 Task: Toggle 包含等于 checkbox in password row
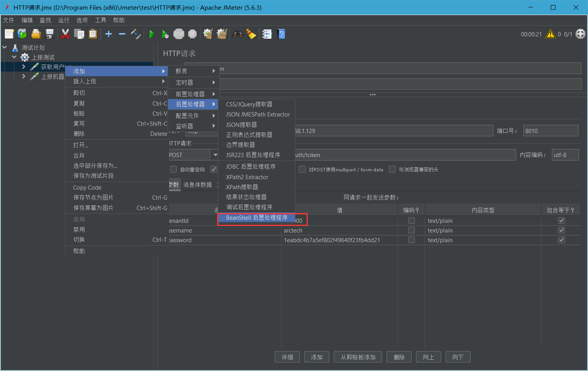[x=561, y=240]
